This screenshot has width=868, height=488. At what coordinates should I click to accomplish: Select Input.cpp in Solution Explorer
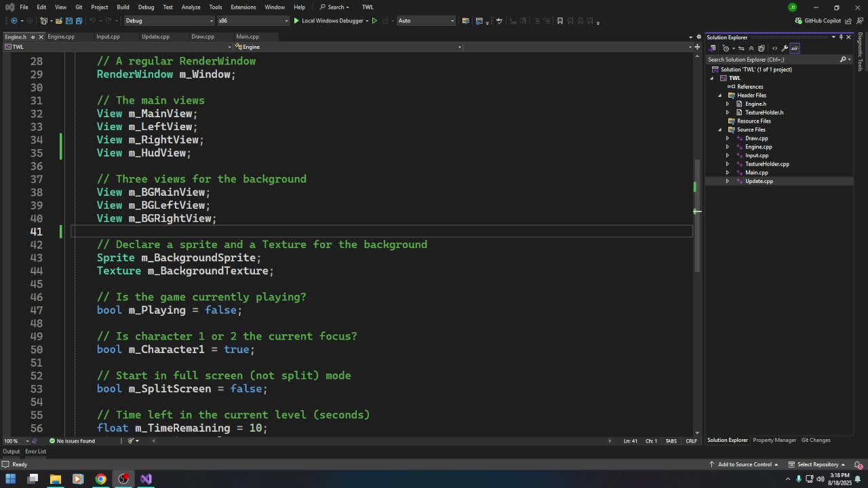point(756,155)
